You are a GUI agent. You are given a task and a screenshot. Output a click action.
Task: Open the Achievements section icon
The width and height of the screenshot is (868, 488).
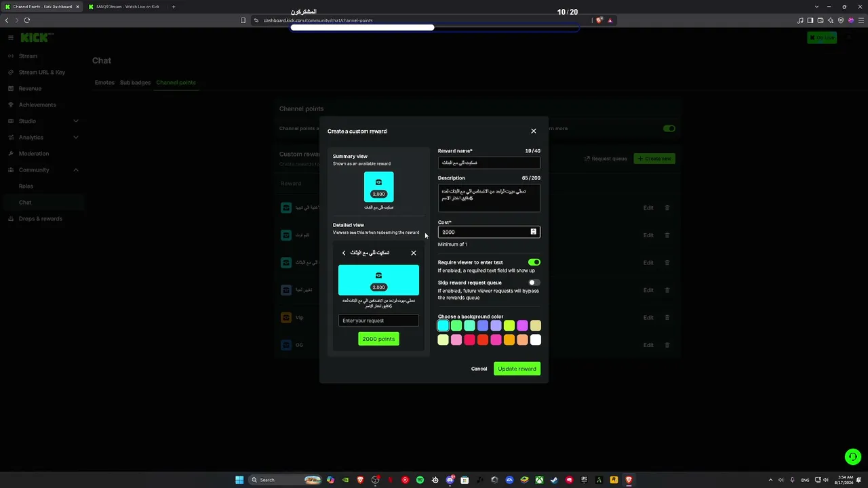point(11,105)
